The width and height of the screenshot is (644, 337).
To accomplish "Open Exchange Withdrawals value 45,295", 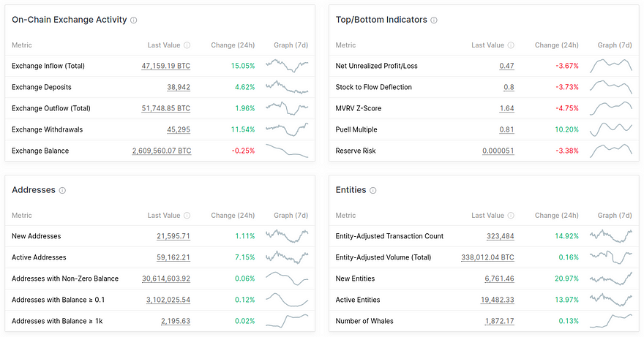I will [x=179, y=129].
